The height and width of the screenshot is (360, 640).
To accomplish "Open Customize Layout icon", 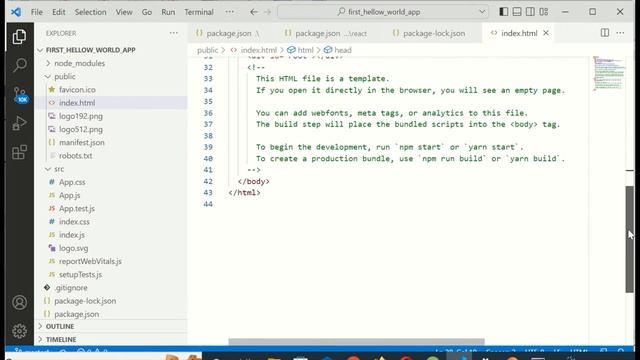I will click(544, 12).
